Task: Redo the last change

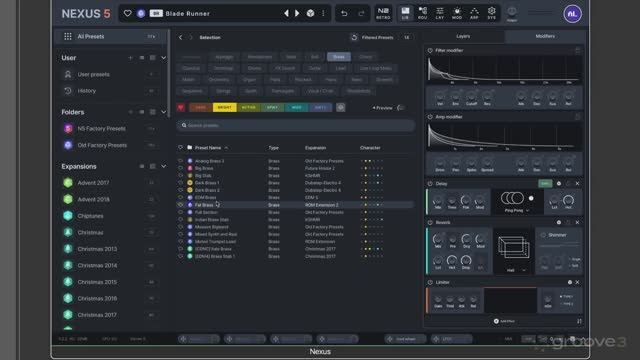Action: click(x=361, y=13)
